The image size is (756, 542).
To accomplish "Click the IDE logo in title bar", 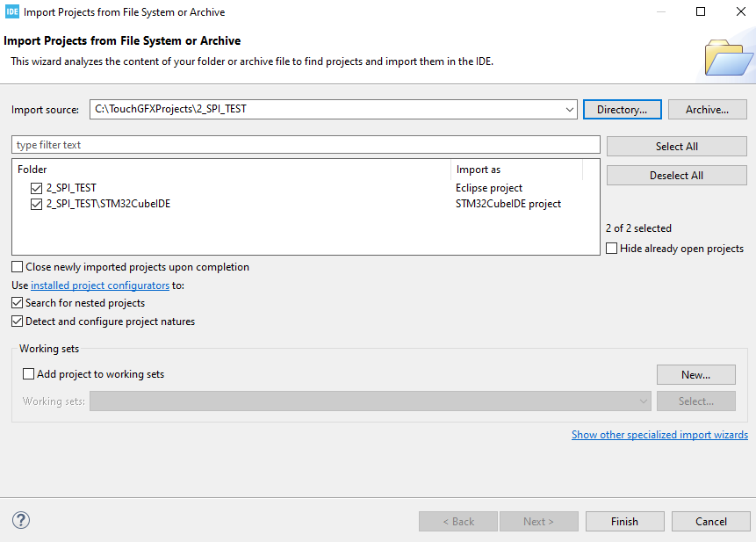I will 11,12.
